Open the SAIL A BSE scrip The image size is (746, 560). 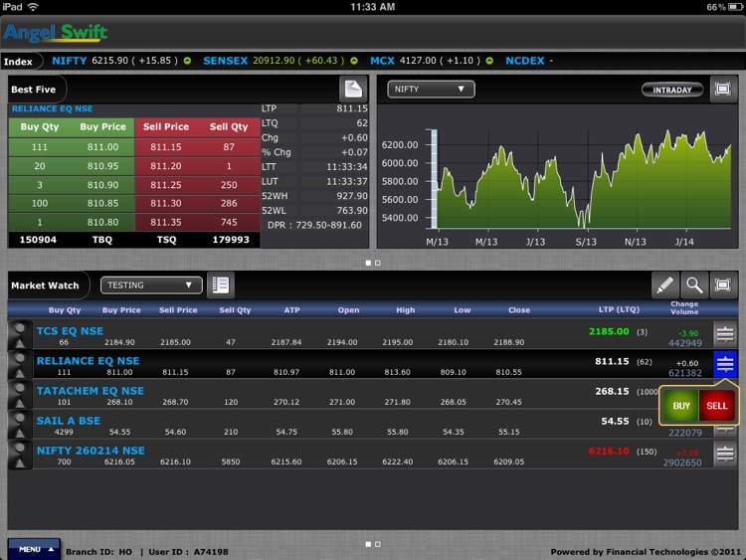pos(69,421)
